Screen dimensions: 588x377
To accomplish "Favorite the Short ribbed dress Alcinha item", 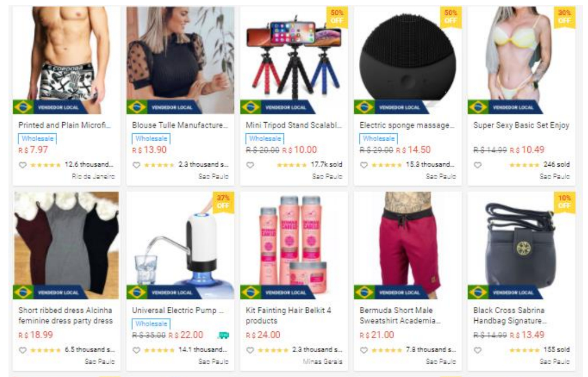I will pyautogui.click(x=22, y=350).
